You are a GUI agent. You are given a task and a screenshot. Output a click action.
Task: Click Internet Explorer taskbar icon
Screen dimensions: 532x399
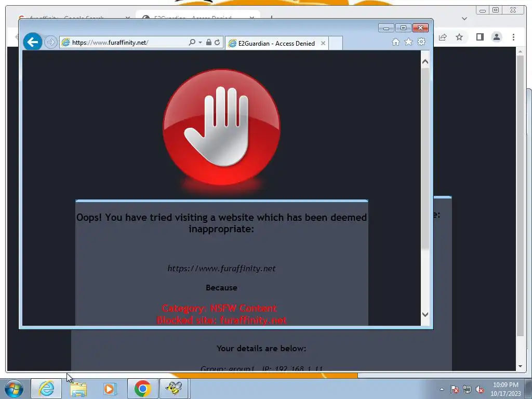click(x=46, y=389)
